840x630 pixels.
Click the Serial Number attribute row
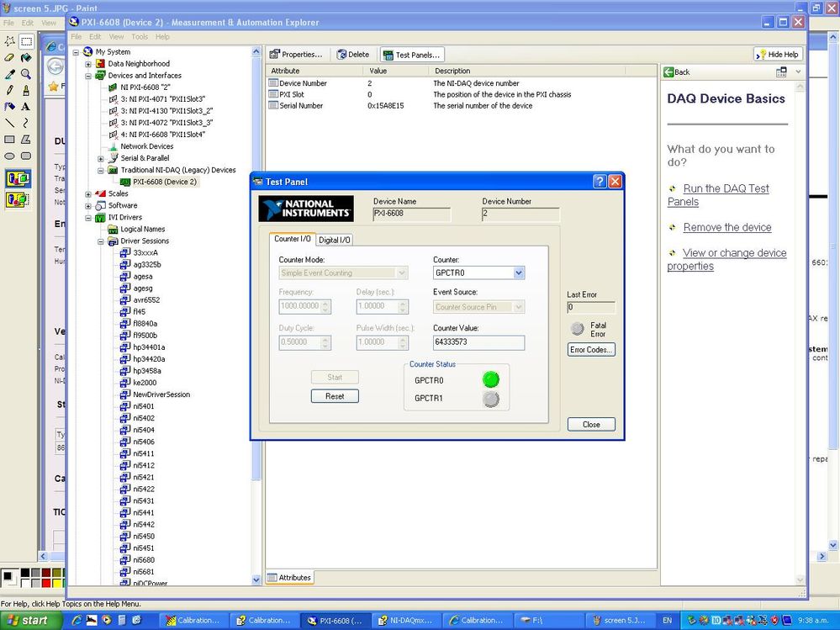point(462,106)
